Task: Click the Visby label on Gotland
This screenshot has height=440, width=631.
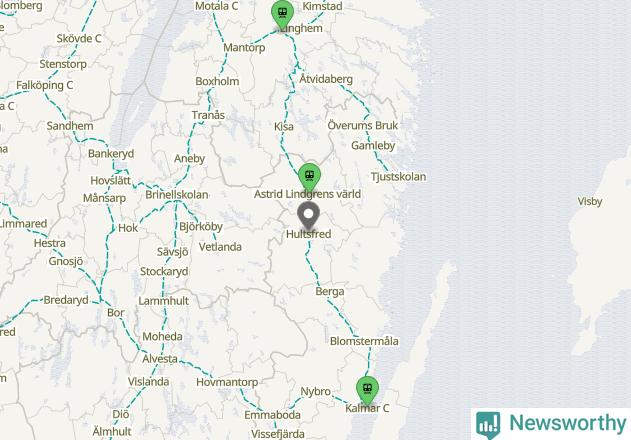Action: 590,201
